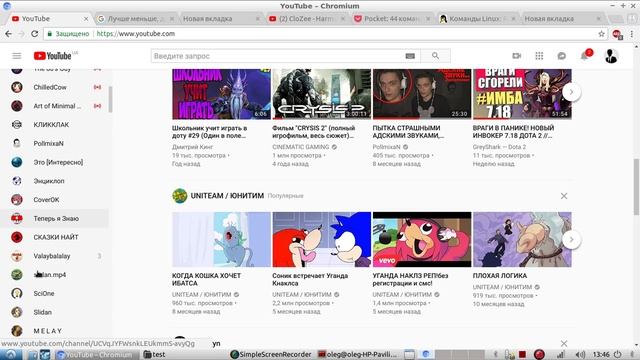
Task: Click the sidebar subscriptions scrollbar thumb
Action: click(110, 99)
